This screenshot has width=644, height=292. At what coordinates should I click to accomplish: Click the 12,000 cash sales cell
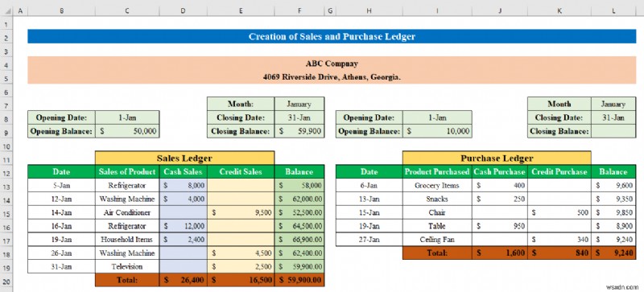click(184, 226)
